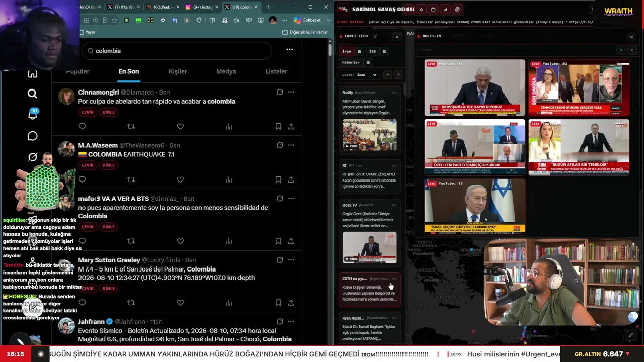Open search options three-dot menu on X

pos(289,49)
